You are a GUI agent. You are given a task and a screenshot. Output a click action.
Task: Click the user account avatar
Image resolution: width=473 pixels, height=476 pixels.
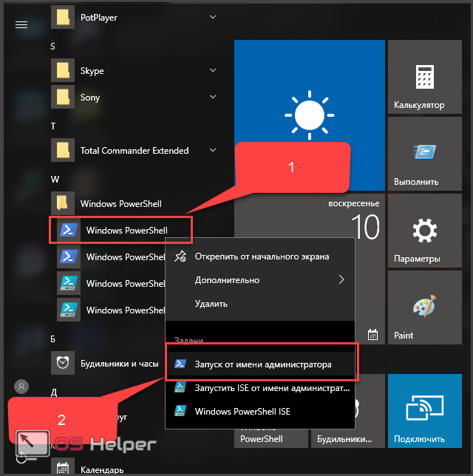coord(21,387)
